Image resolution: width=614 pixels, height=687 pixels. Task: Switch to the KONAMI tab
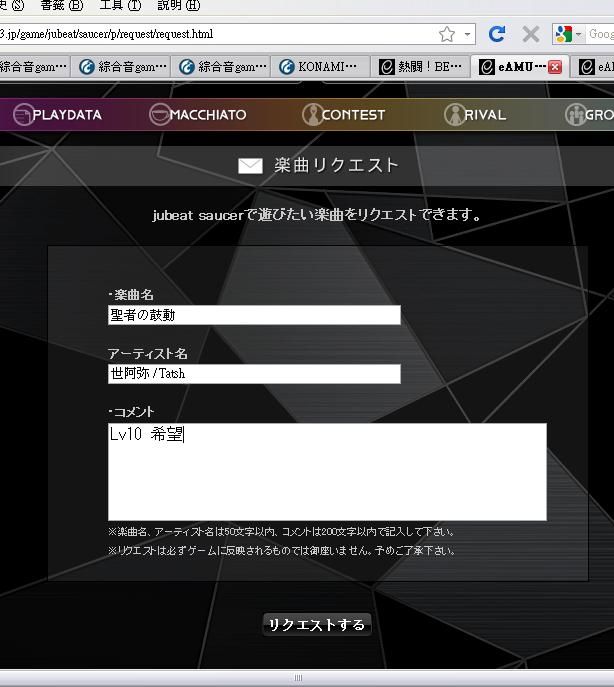click(319, 67)
